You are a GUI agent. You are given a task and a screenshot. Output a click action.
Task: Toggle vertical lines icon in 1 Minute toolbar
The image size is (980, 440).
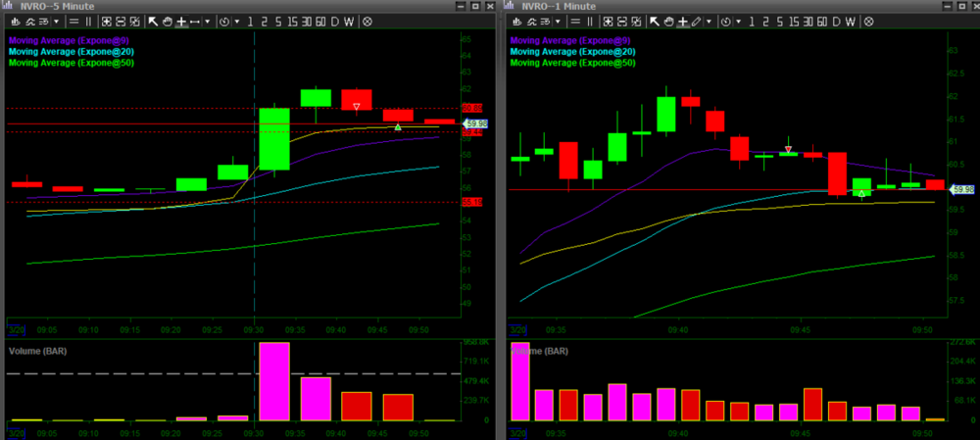pos(590,21)
